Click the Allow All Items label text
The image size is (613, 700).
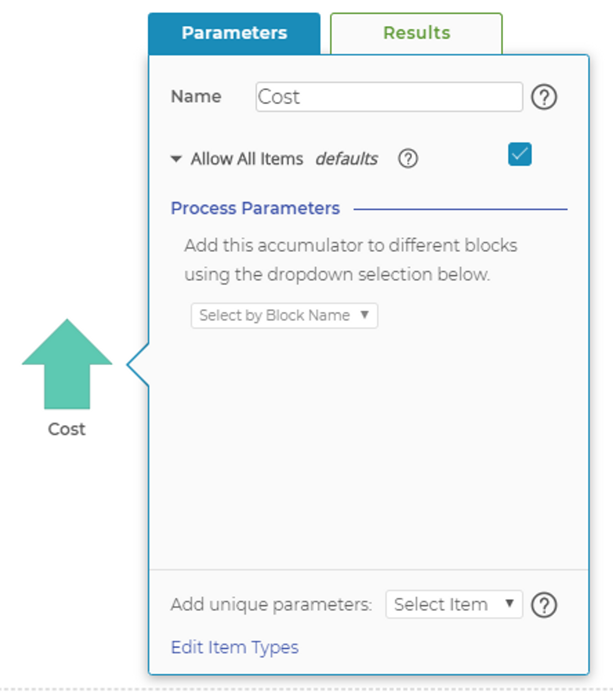pos(247,159)
